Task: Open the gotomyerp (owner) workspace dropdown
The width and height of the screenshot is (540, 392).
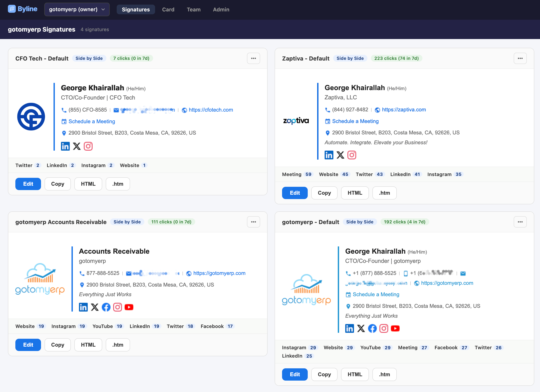Action: click(x=77, y=9)
